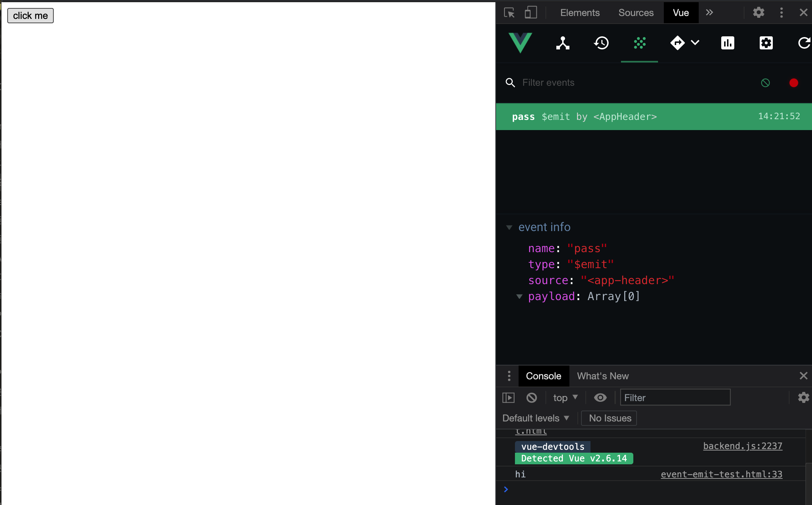
Task: Switch to the What's New tab
Action: [x=603, y=376]
